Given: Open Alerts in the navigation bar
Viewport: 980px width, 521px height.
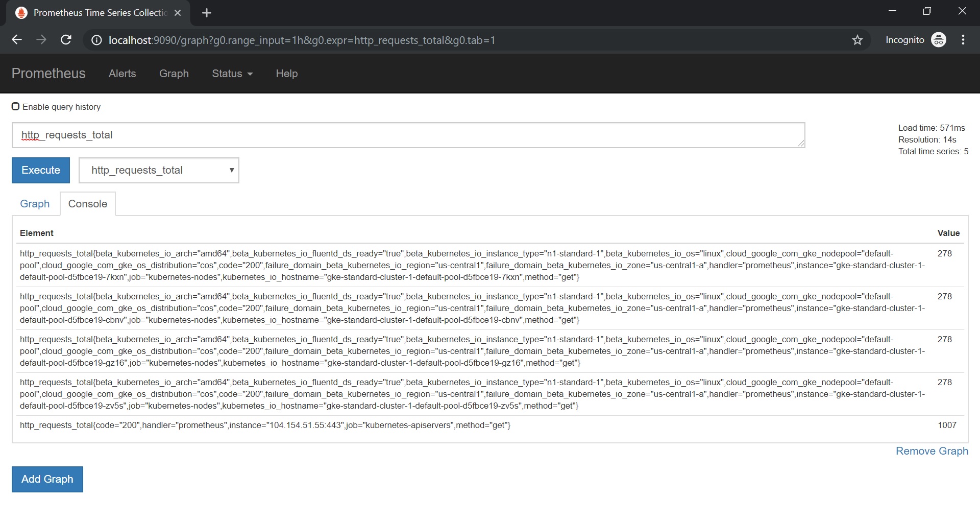Looking at the screenshot, I should pyautogui.click(x=122, y=74).
